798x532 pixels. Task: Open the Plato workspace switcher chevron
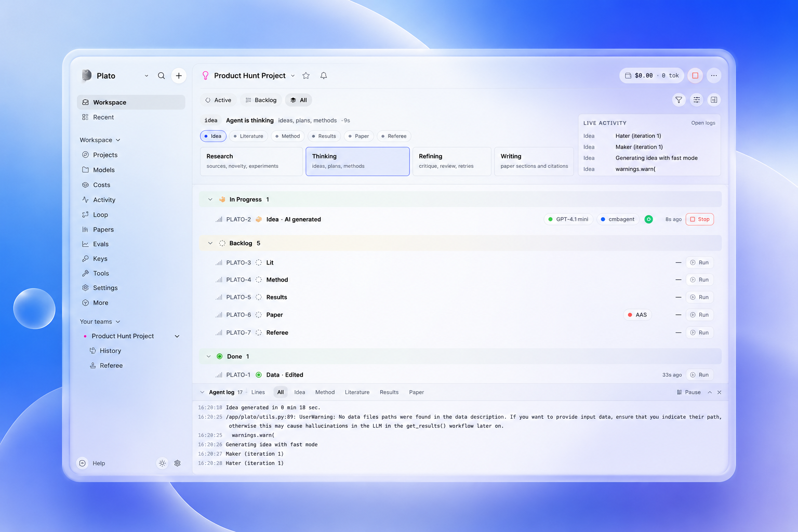(147, 76)
